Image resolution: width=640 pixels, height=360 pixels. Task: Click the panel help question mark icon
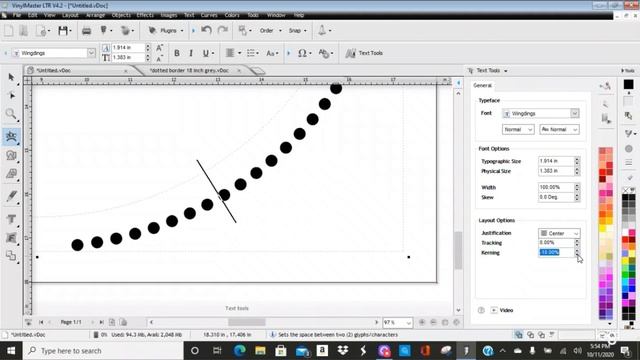(481, 310)
